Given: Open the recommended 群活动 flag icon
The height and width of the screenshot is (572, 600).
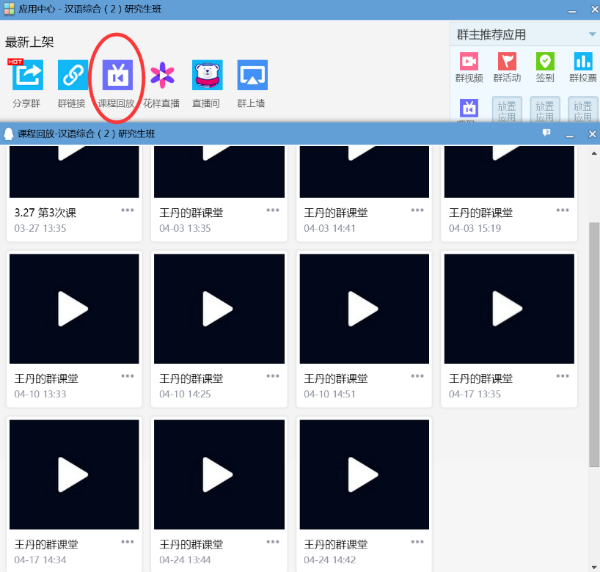Looking at the screenshot, I should click(x=507, y=64).
